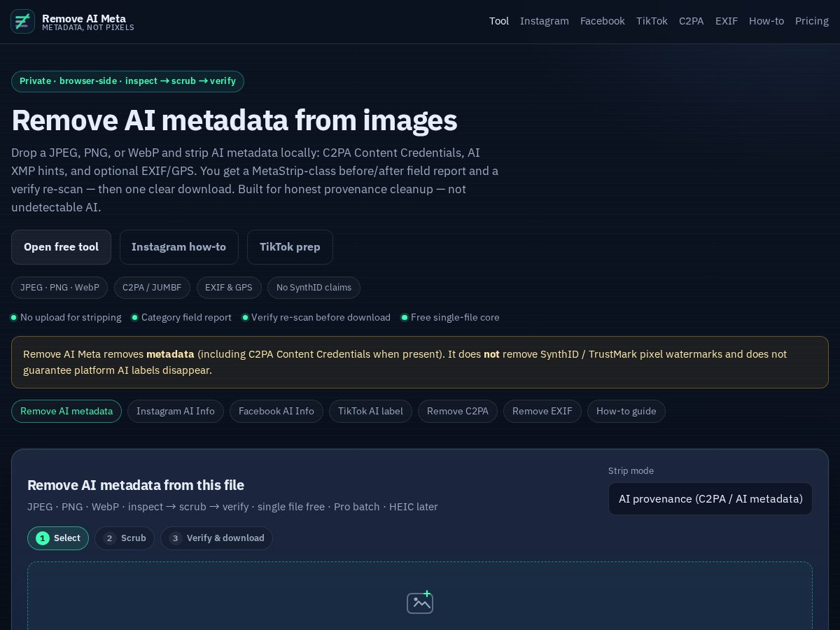This screenshot has width=840, height=630.
Task: Go to the Pricing page
Action: click(x=812, y=21)
